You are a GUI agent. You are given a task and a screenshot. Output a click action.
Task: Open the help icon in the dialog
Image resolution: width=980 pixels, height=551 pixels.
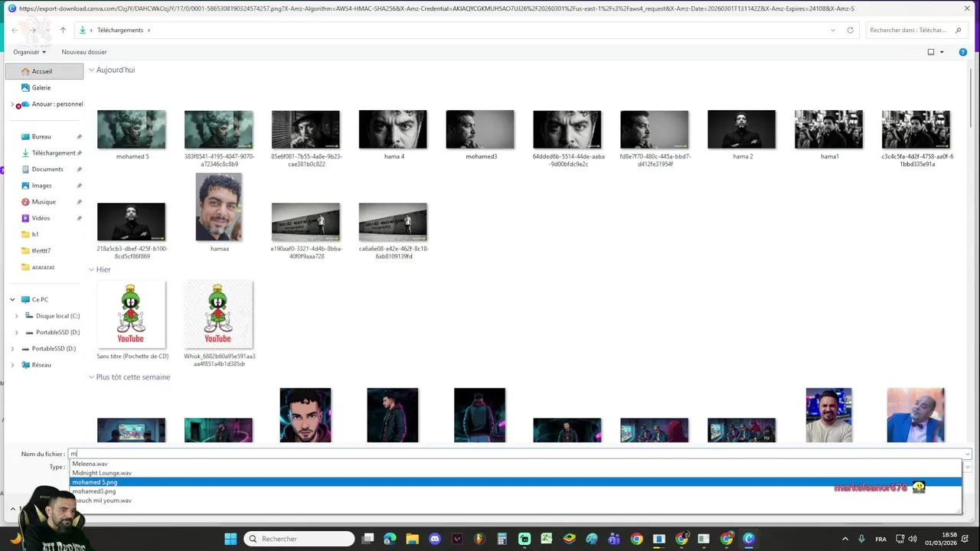[963, 52]
